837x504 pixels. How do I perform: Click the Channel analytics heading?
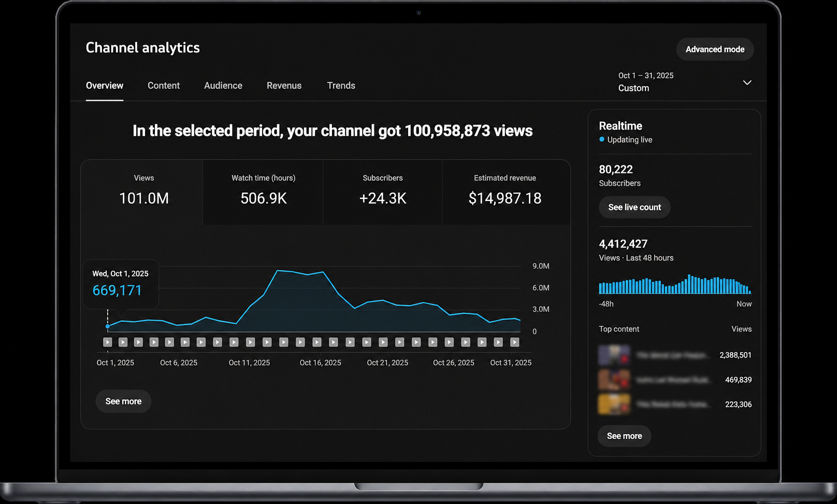[x=142, y=48]
